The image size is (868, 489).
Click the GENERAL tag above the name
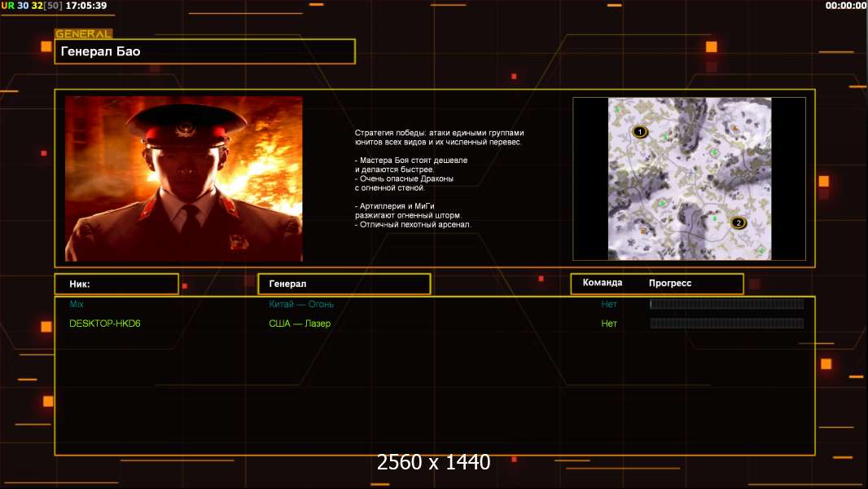tap(83, 34)
